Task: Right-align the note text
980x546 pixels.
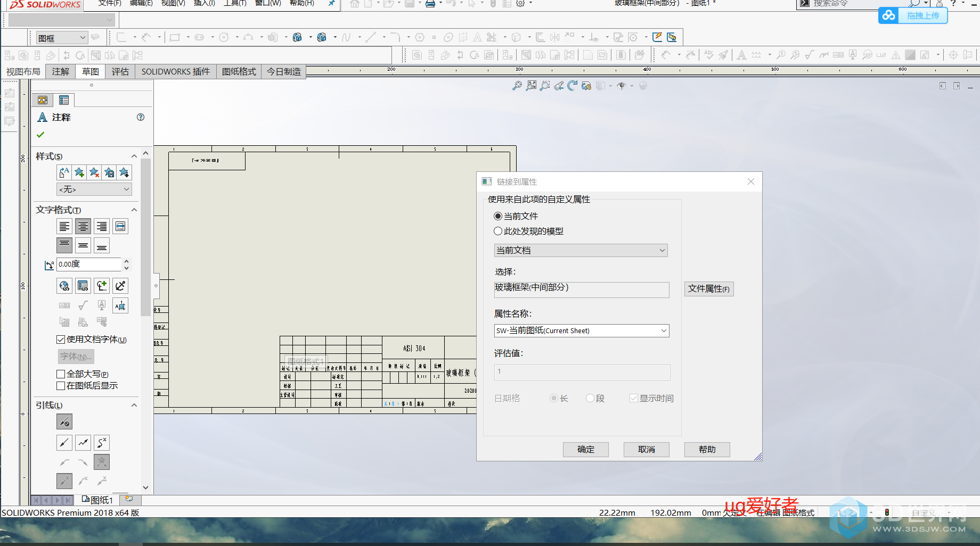Action: (x=102, y=226)
